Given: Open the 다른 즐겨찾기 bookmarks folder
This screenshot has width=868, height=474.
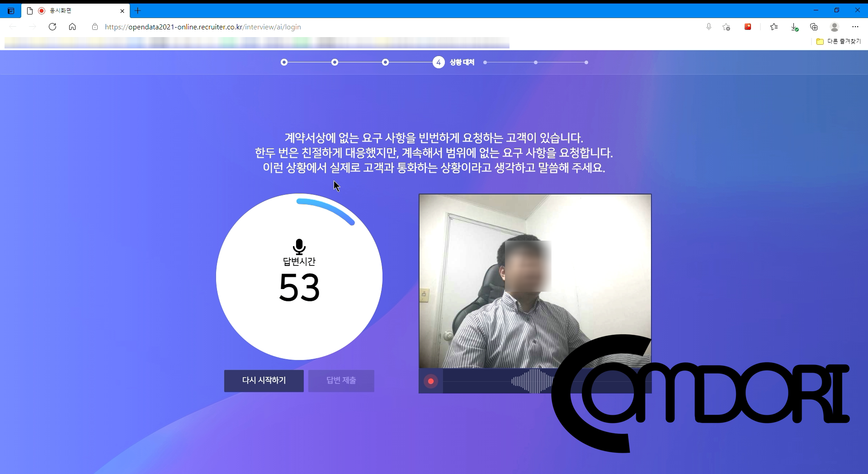Looking at the screenshot, I should (839, 41).
